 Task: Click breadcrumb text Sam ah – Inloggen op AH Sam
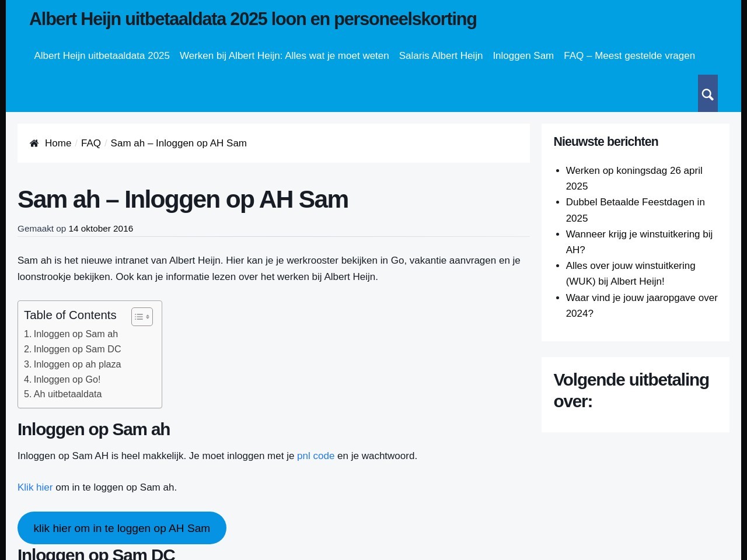click(x=179, y=143)
